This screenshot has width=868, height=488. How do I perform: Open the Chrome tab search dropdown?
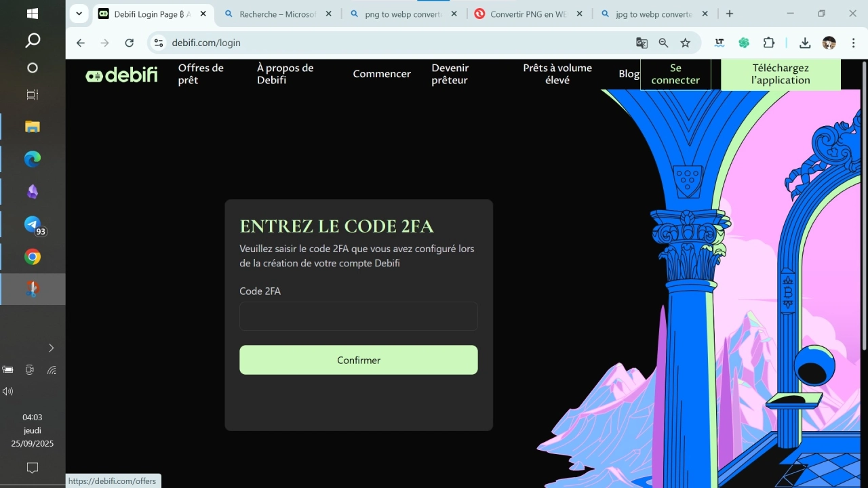[x=79, y=14]
